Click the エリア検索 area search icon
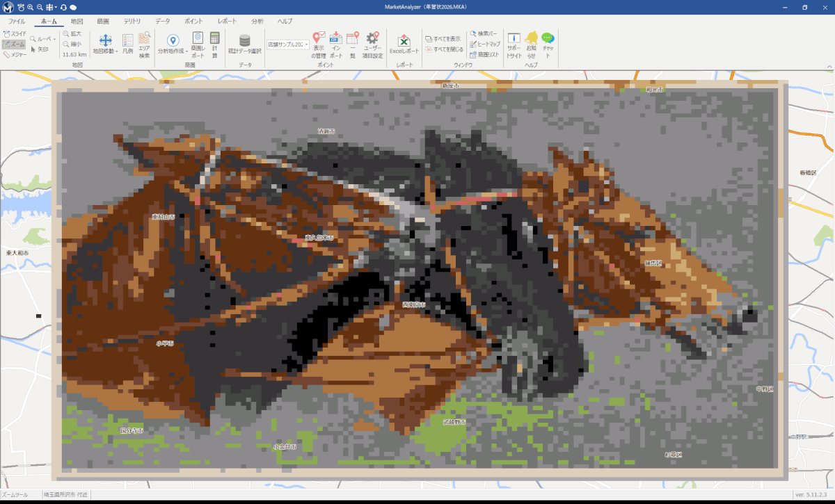The width and height of the screenshot is (835, 504). point(144,44)
